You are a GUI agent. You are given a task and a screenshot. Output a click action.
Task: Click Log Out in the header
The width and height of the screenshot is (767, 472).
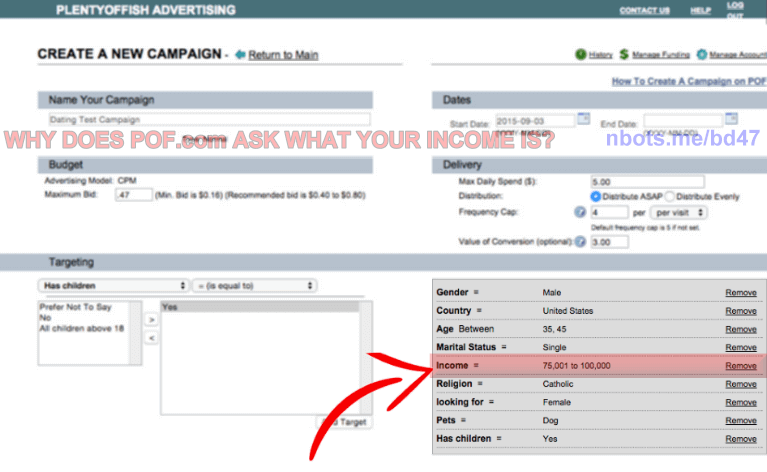(735, 10)
